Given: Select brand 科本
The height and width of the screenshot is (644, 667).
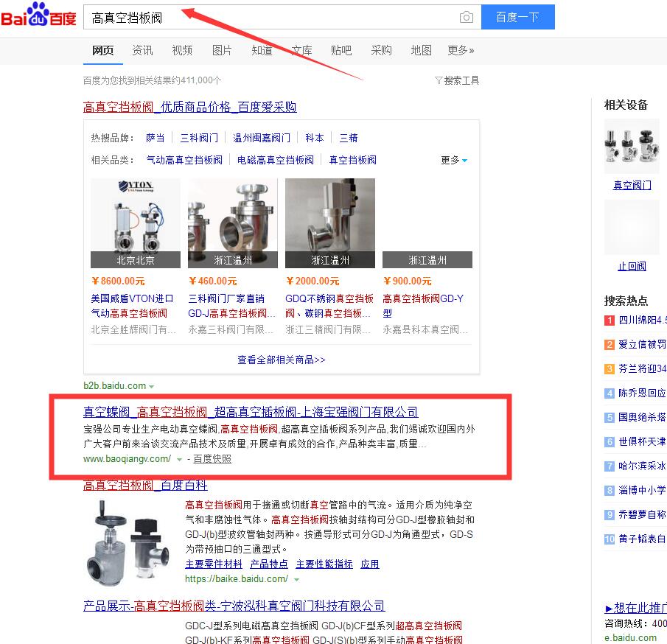Looking at the screenshot, I should (315, 138).
